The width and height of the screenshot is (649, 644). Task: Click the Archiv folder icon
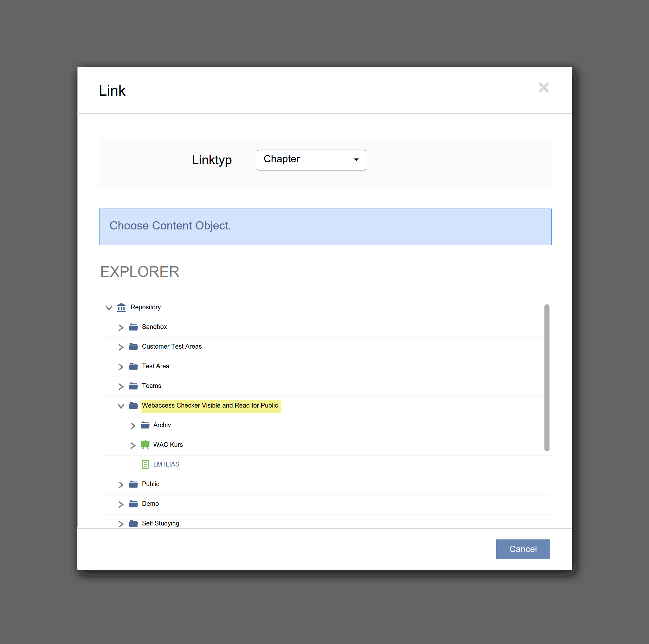145,425
